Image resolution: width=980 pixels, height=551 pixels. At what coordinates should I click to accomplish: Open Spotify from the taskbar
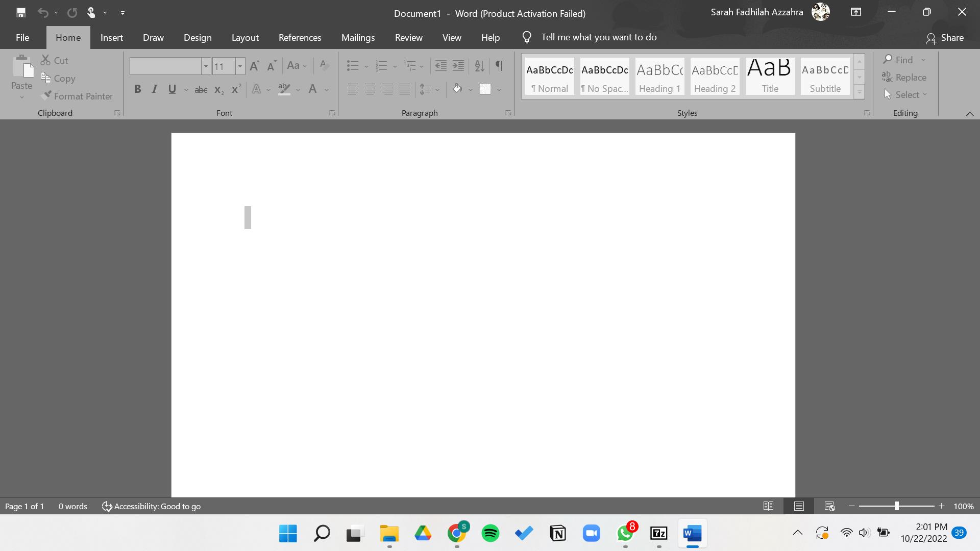click(490, 534)
